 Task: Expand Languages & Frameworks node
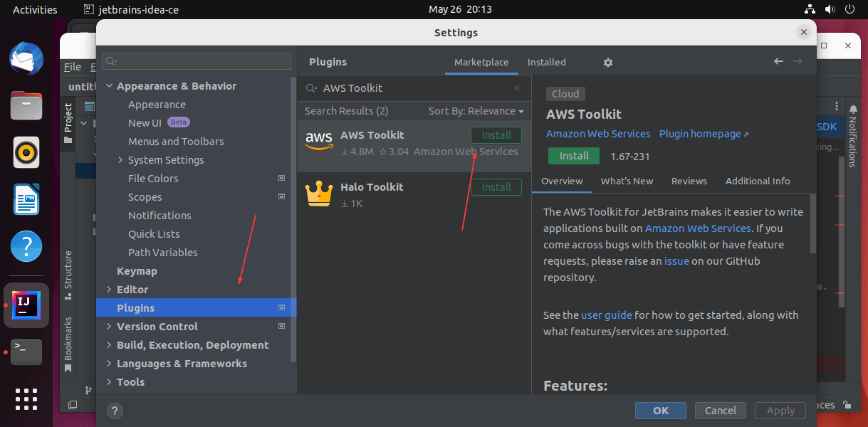109,364
